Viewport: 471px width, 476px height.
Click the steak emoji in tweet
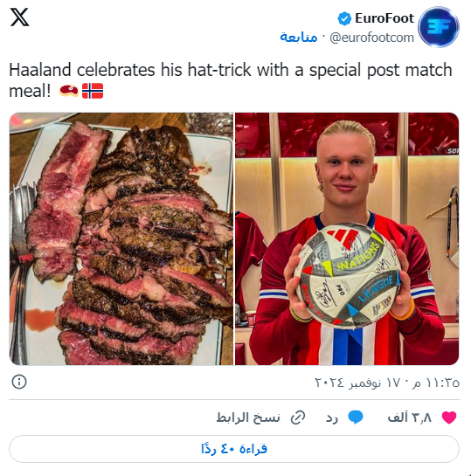pos(69,91)
